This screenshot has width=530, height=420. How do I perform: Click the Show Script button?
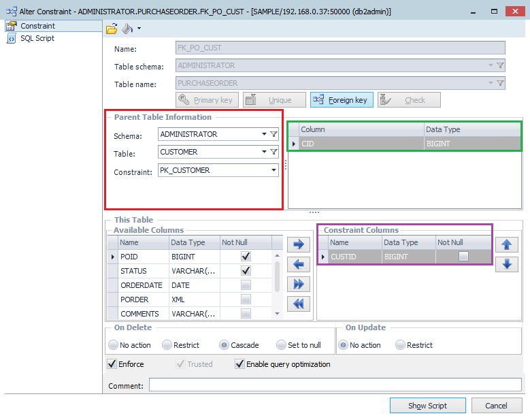point(427,406)
